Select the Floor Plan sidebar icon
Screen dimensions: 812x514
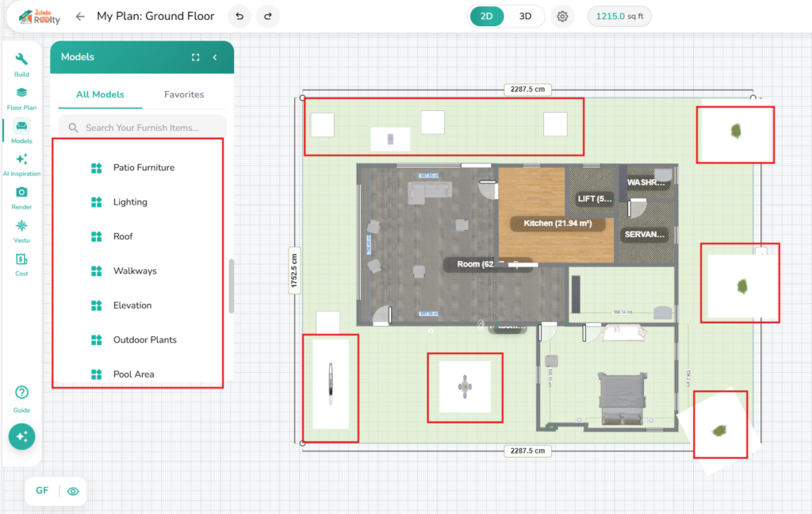point(21,98)
